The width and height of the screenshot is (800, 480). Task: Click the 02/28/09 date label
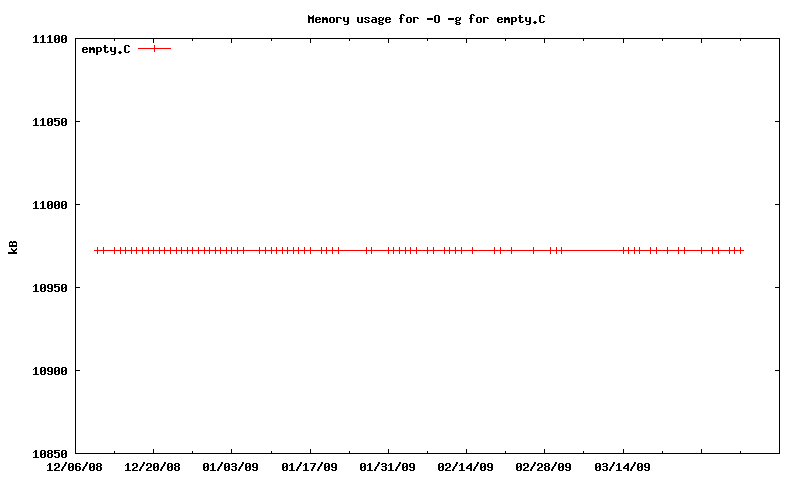544,467
